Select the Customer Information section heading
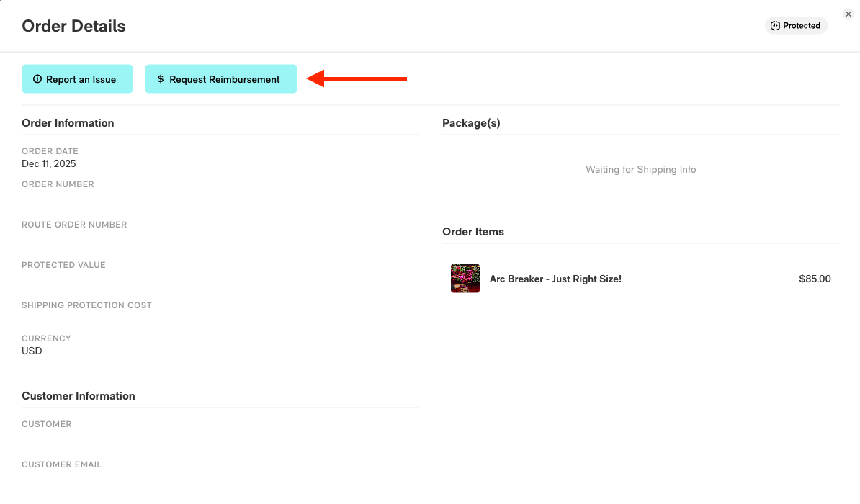Screen dimensions: 860x504 (79, 396)
